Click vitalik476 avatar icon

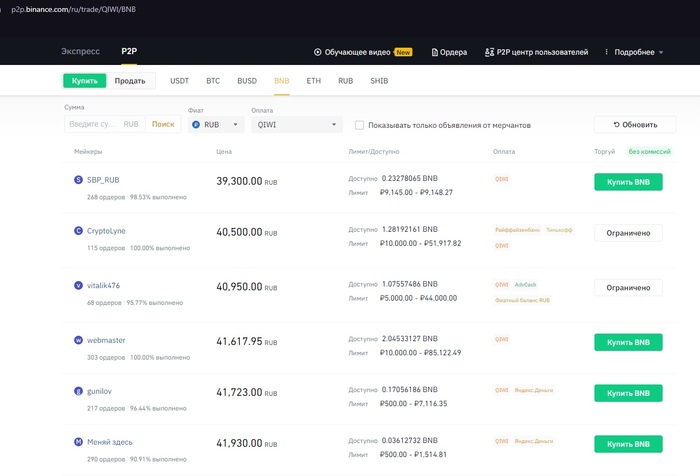(x=78, y=285)
